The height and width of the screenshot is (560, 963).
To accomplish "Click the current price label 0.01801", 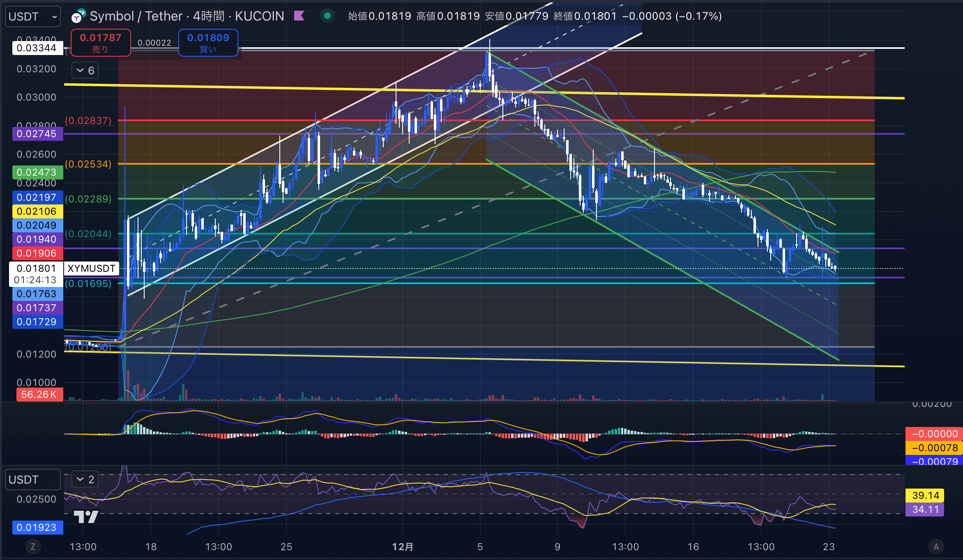I will pos(36,269).
